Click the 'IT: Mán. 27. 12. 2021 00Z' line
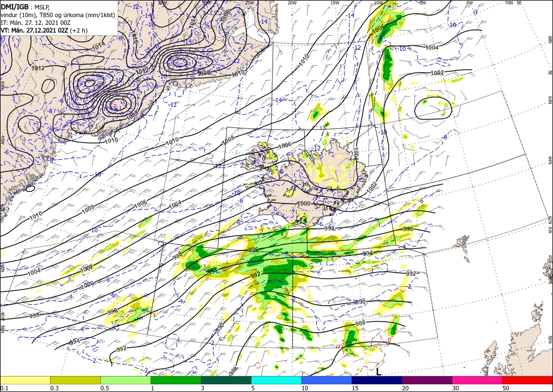 (x=35, y=23)
